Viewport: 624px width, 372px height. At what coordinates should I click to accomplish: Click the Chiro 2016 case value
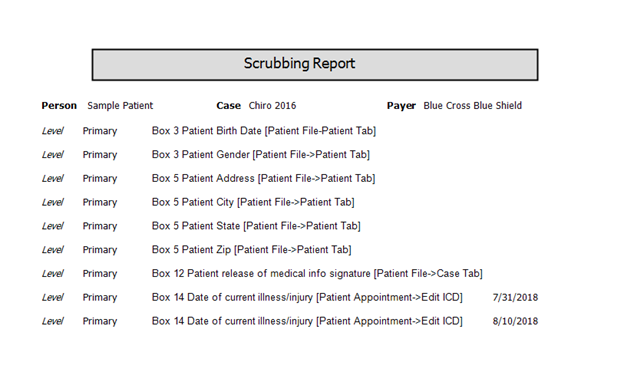tap(272, 106)
